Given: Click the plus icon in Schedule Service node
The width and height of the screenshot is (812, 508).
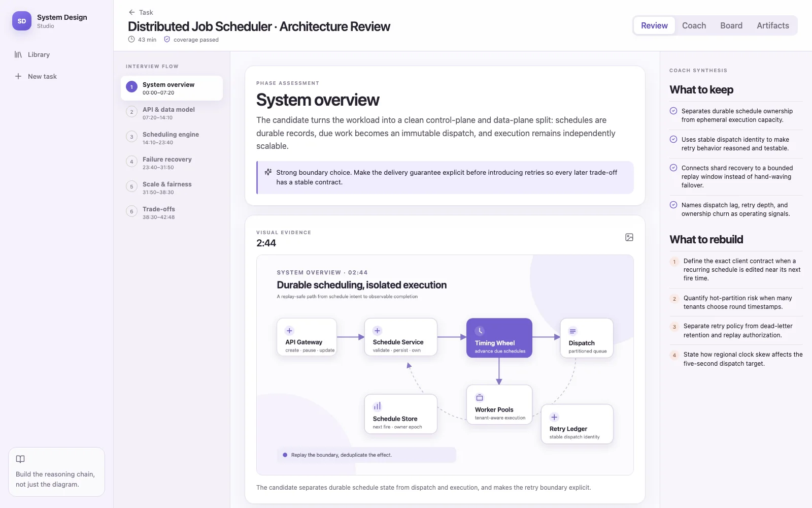Looking at the screenshot, I should pos(377,331).
